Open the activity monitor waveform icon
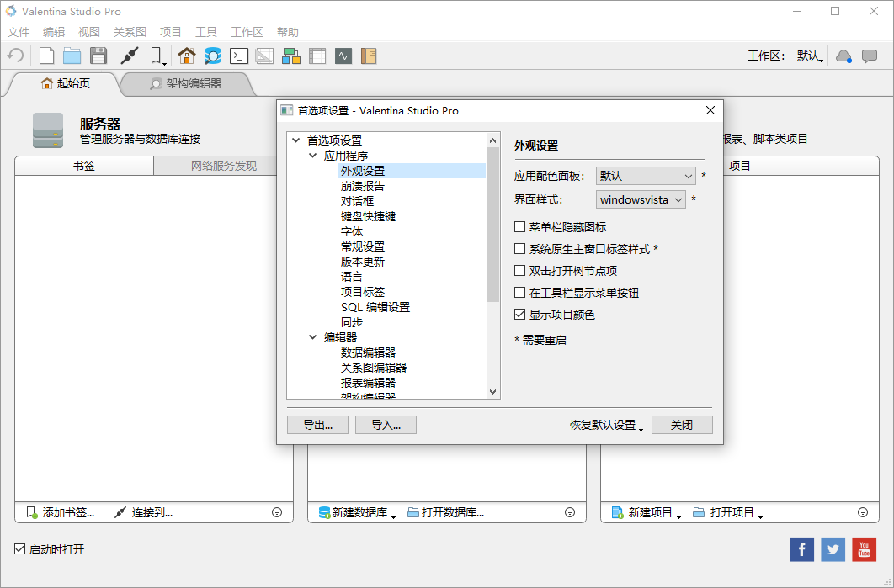 point(343,56)
